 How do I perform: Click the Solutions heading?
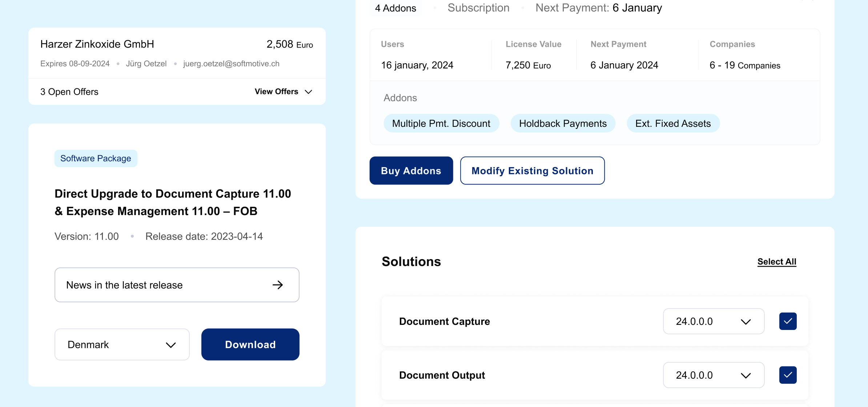click(x=411, y=262)
